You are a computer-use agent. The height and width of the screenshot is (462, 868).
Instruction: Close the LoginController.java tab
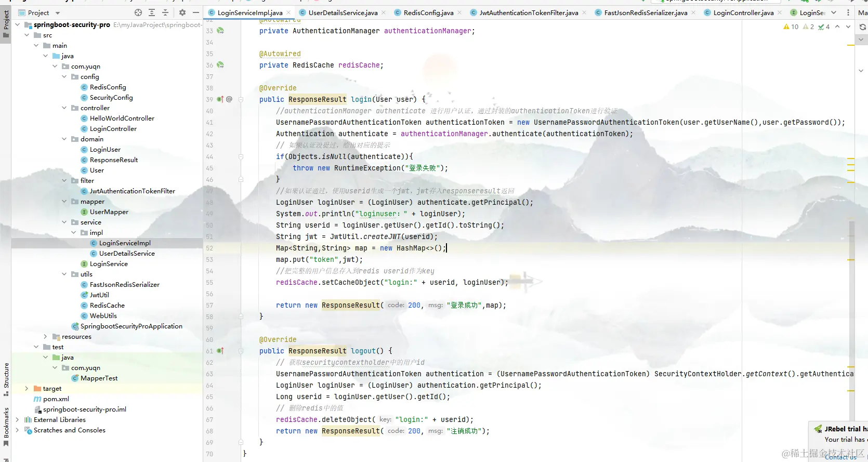point(779,12)
